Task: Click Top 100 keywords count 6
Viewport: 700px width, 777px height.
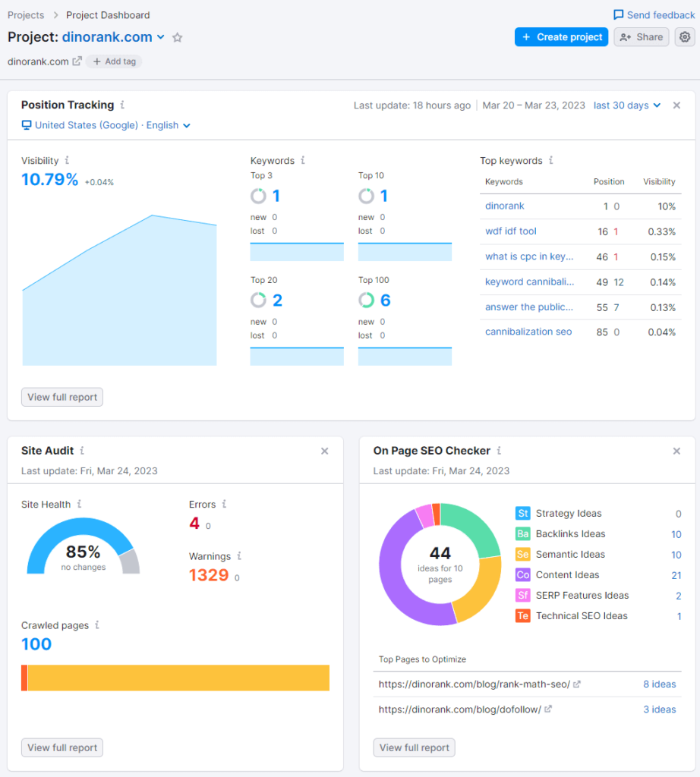Action: tap(385, 300)
